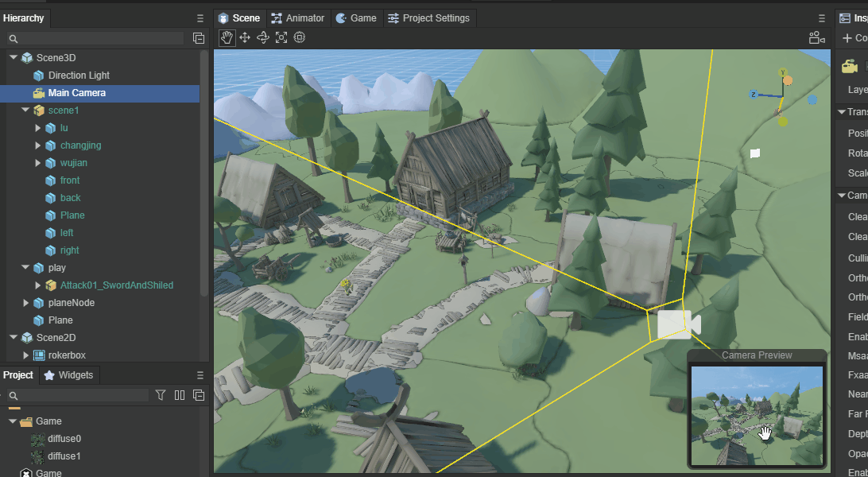Toggle the Project panel two-column layout
The width and height of the screenshot is (868, 477).
pos(180,395)
